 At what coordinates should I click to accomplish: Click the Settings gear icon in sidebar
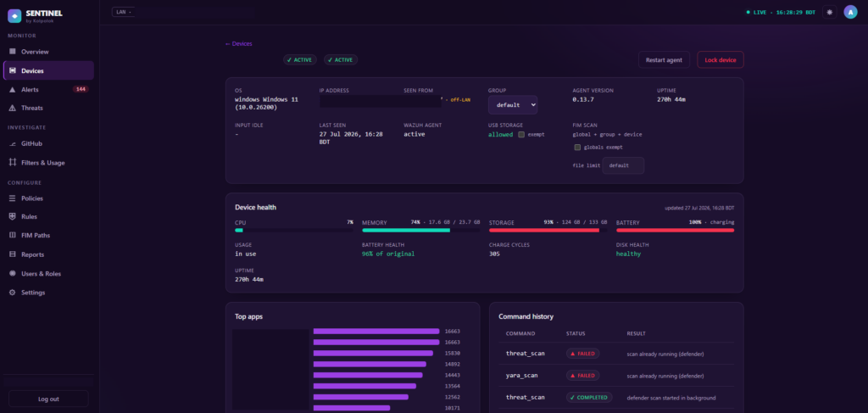click(x=12, y=293)
